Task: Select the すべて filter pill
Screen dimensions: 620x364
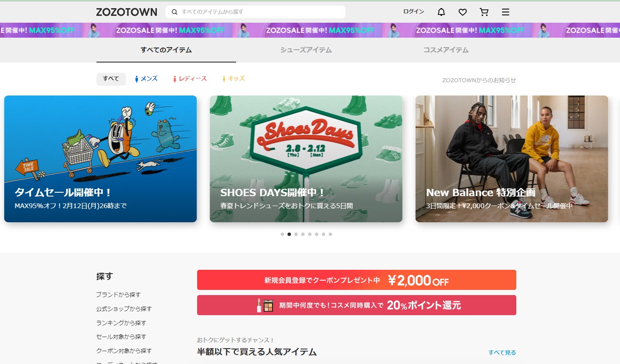Action: 111,79
